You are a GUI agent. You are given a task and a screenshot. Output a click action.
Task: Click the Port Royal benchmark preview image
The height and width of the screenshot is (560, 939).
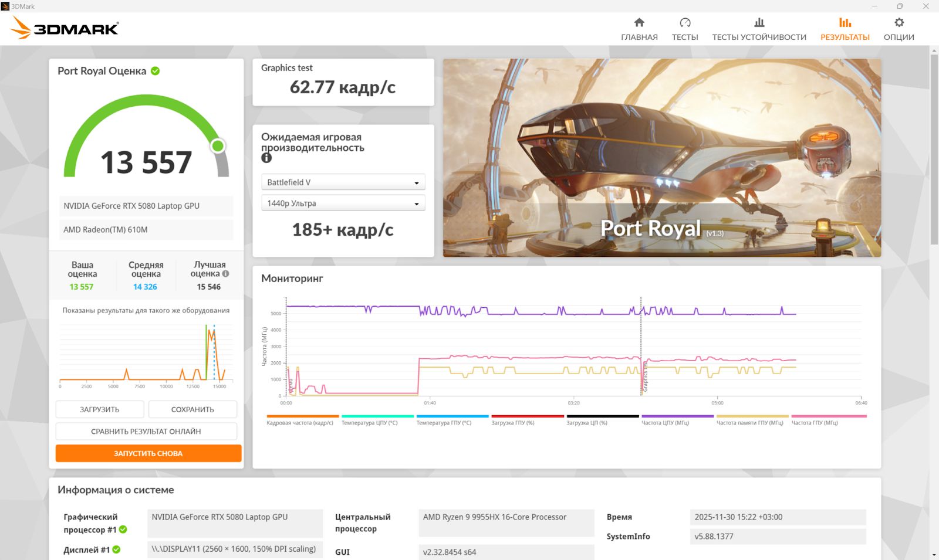coord(661,157)
